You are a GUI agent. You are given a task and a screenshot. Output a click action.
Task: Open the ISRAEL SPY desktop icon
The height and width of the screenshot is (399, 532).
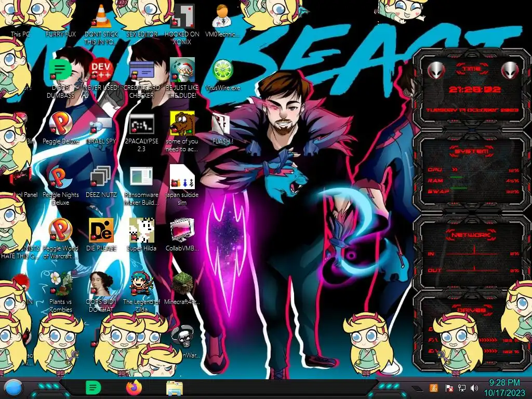coord(101,125)
